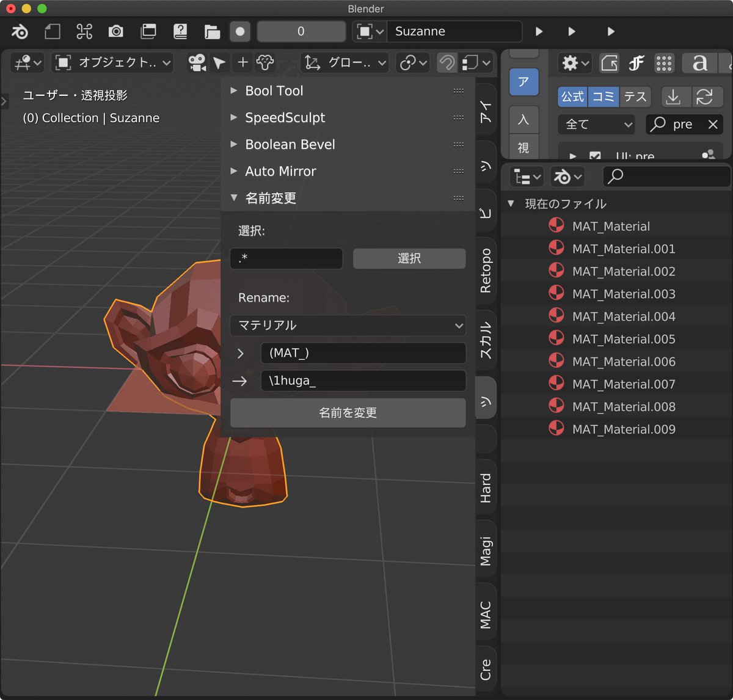Toggle the record circle button in the top bar

tap(240, 31)
